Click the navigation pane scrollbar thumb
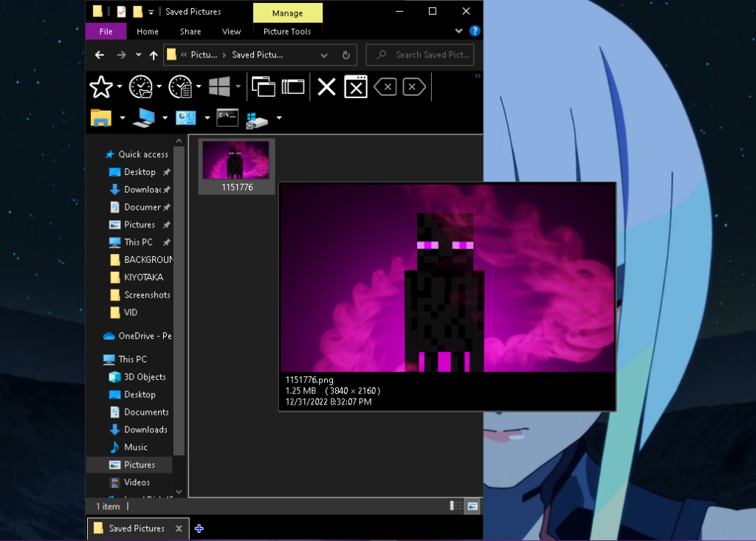 click(x=179, y=300)
